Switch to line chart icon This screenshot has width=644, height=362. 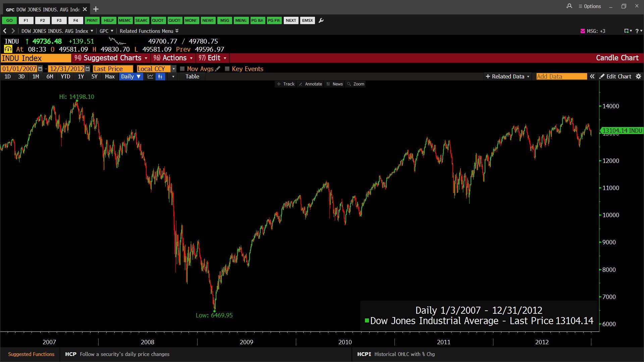[x=150, y=76]
